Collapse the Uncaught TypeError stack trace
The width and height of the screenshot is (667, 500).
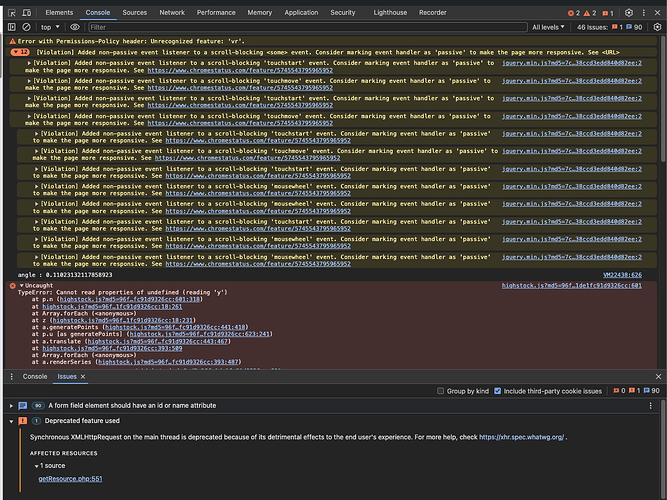22,286
